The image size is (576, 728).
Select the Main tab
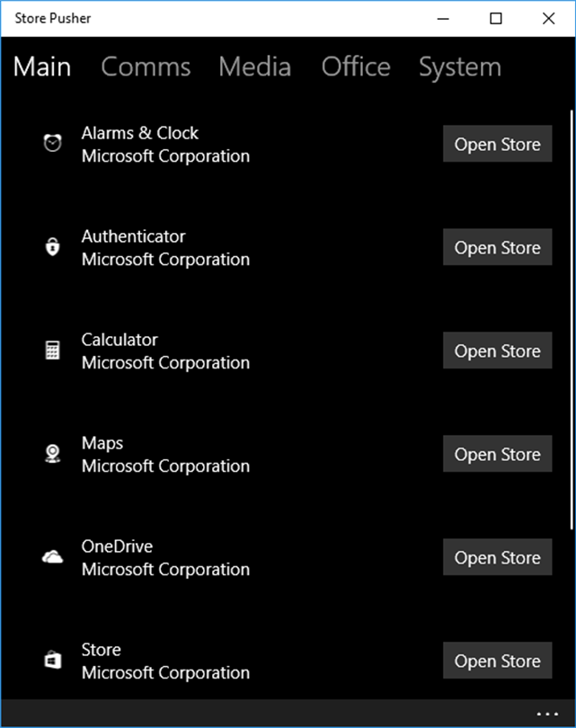tap(42, 67)
